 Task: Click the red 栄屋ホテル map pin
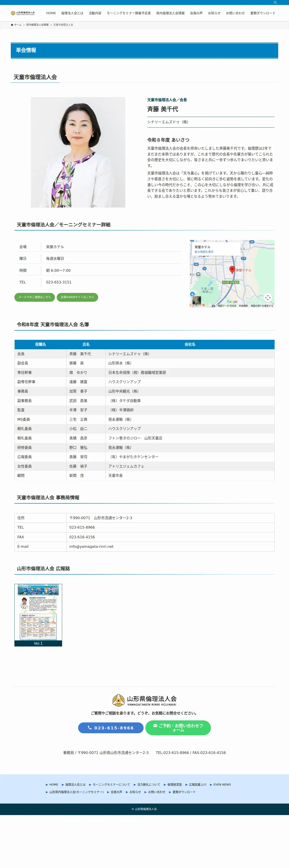[x=232, y=270]
